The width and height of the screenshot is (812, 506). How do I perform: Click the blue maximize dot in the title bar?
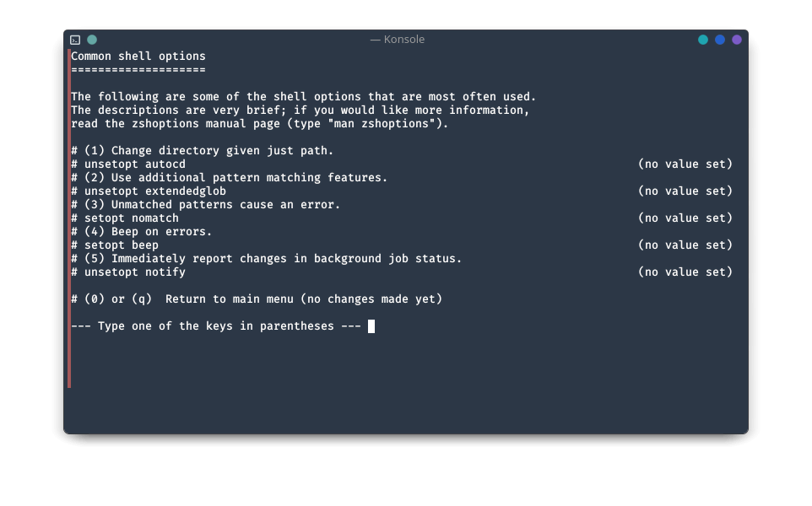[720, 40]
